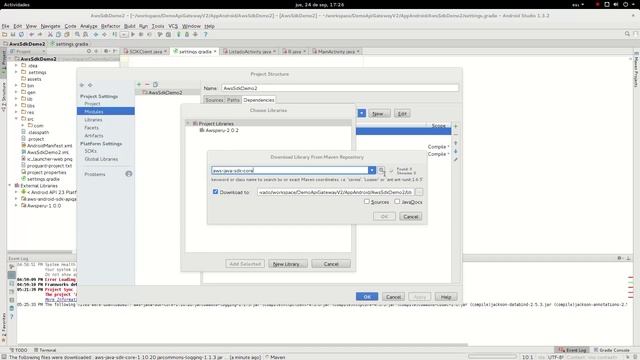Open the Terminal tool window
Screen dimensions: 640x360
click(x=45, y=350)
